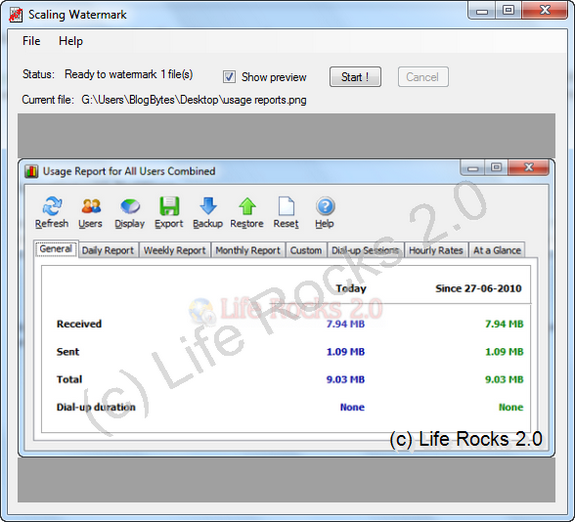Click the Export floppy disk icon
This screenshot has height=522, width=575.
[169, 206]
